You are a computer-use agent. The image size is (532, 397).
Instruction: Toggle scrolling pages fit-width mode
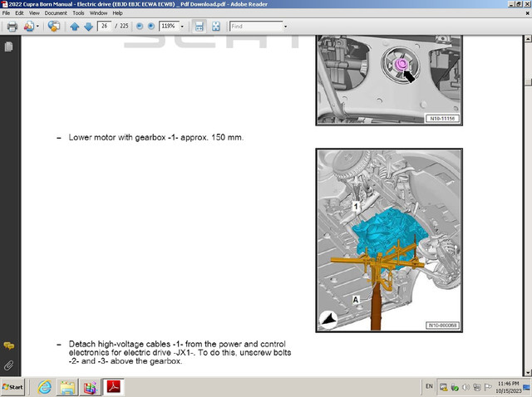(x=199, y=26)
